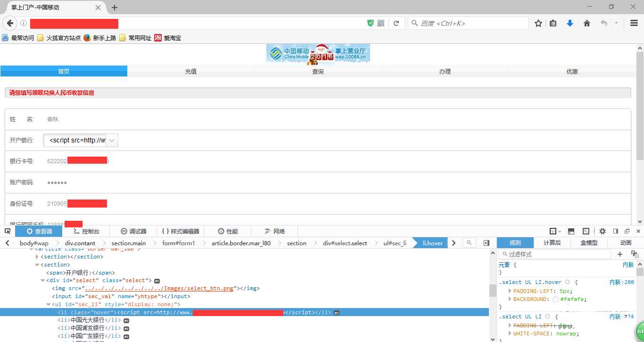Switch to the 控制台 console tab
The image size is (644, 342).
point(86,231)
